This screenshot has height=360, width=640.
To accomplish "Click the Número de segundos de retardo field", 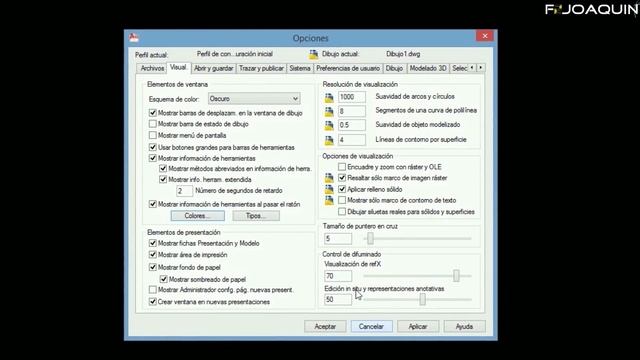I will click(x=184, y=191).
